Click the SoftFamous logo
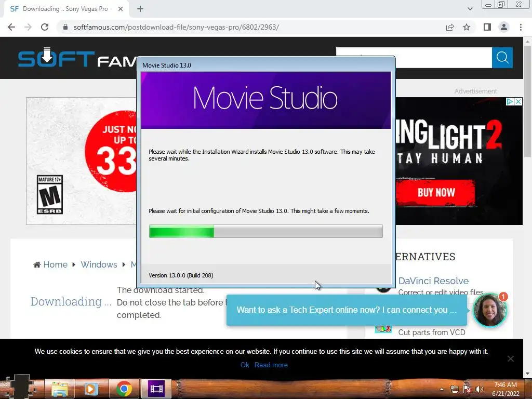The image size is (532, 399). pyautogui.click(x=77, y=58)
